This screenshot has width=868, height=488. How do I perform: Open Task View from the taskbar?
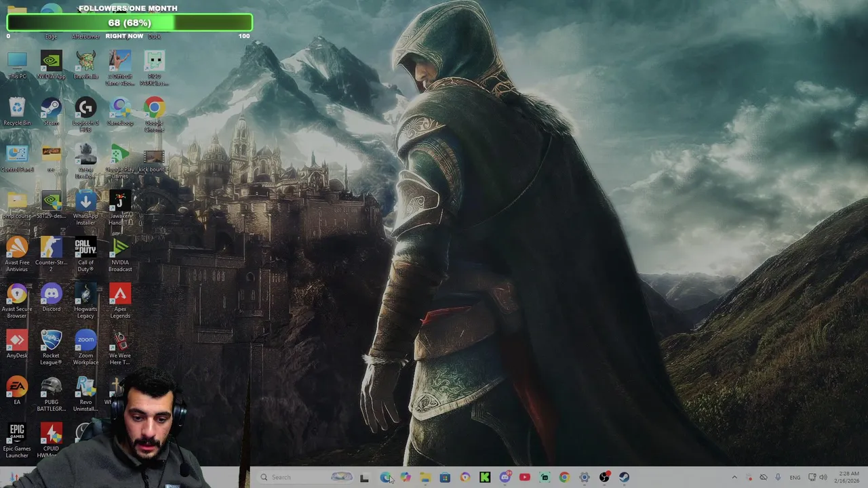click(x=364, y=477)
